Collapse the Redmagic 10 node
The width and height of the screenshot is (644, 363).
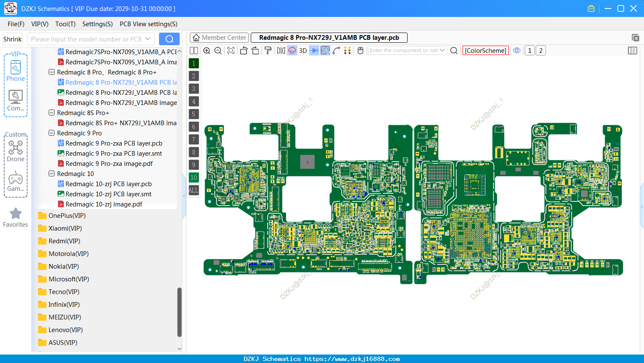click(x=52, y=174)
